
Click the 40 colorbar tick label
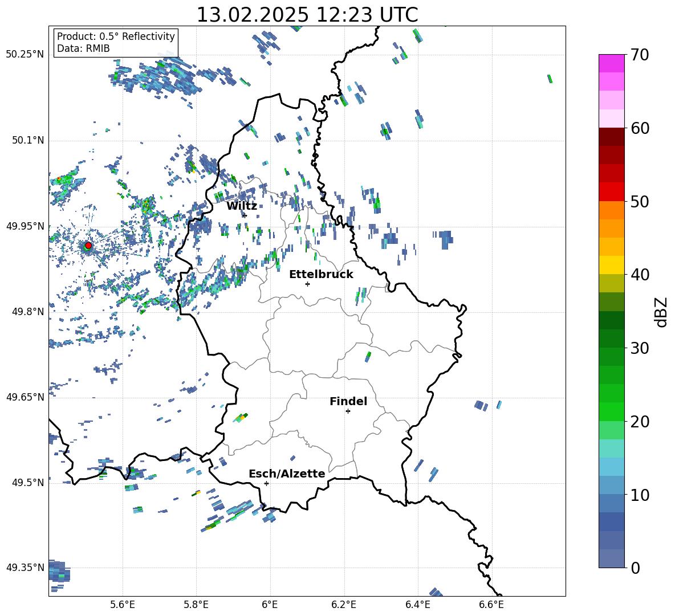(640, 275)
